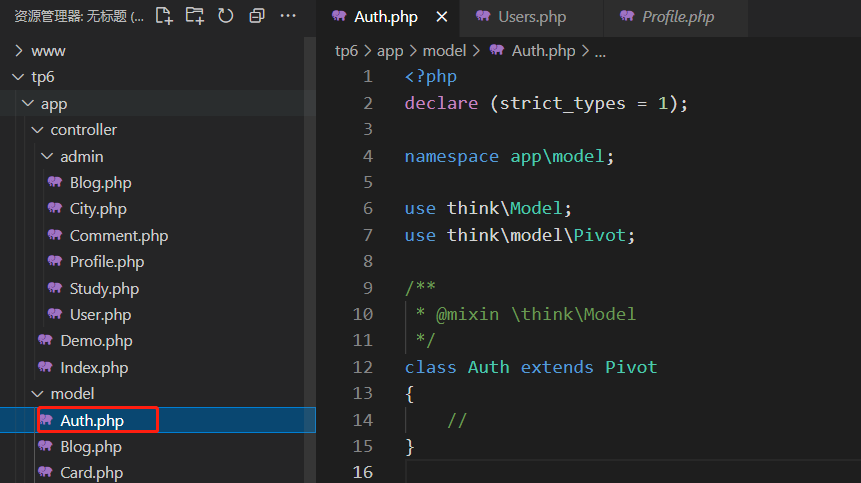Click the PHP icon on the Users.php tab

coord(483,16)
